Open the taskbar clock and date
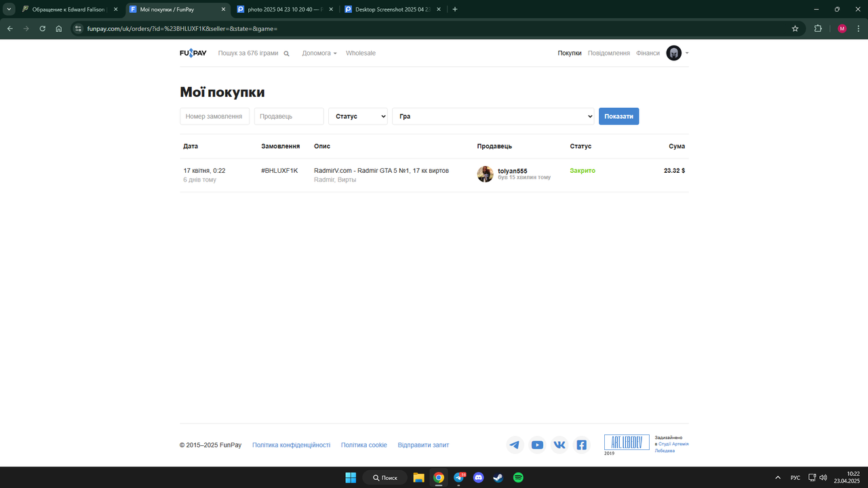The width and height of the screenshot is (868, 488). 848,477
